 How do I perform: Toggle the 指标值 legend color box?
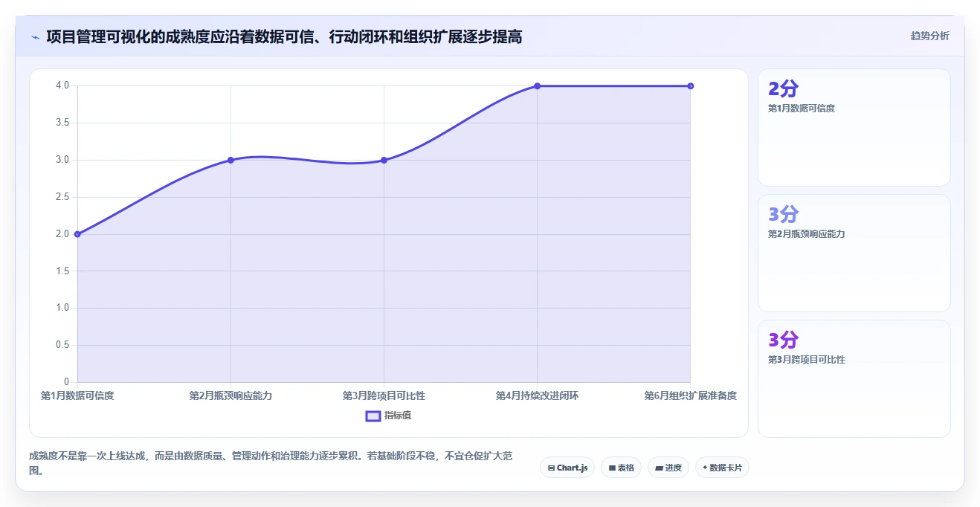373,416
